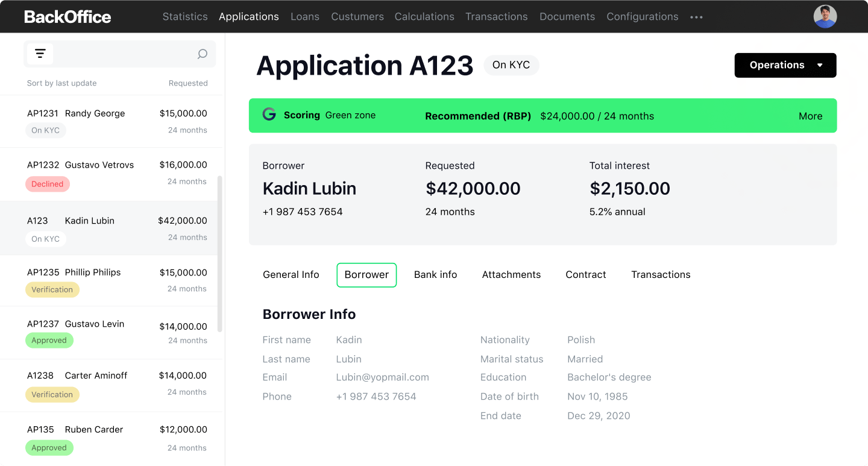
Task: Click More on the scoring banner
Action: click(x=810, y=115)
